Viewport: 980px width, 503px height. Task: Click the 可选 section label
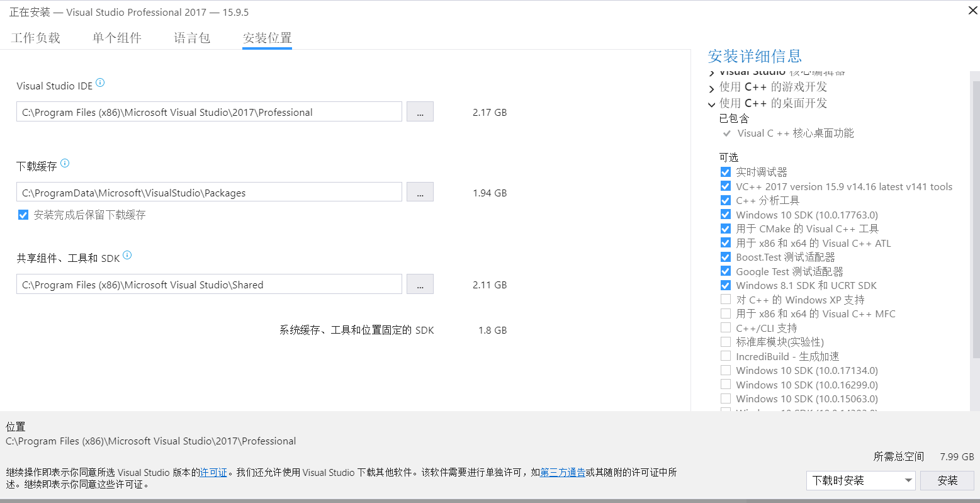click(729, 157)
